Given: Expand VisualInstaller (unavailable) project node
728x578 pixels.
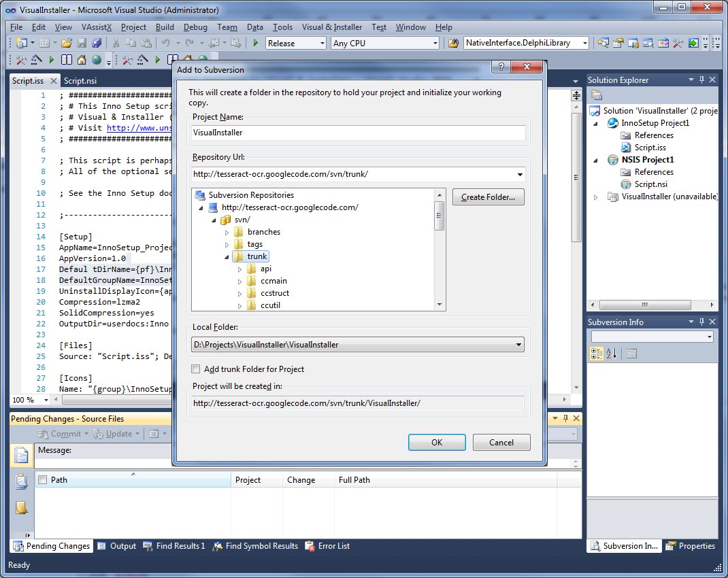Looking at the screenshot, I should [596, 197].
